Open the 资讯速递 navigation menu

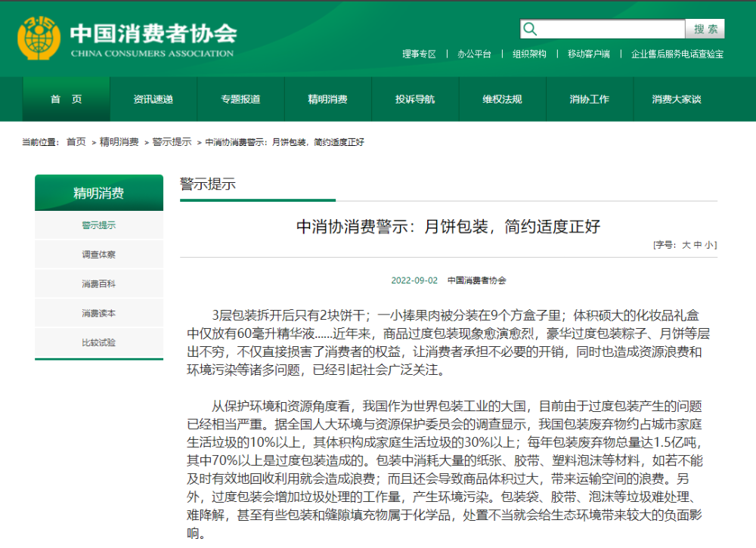pos(153,99)
